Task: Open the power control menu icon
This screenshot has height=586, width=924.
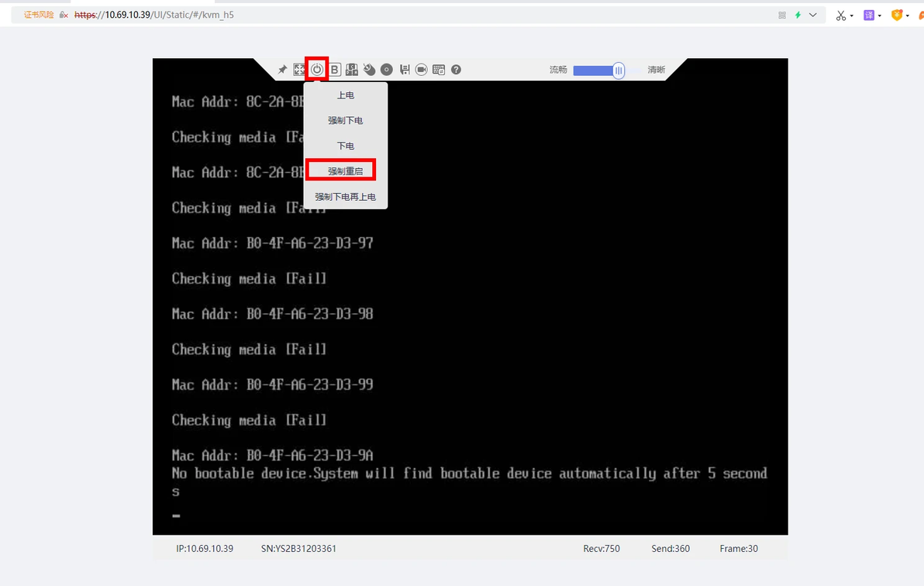Action: (x=317, y=70)
